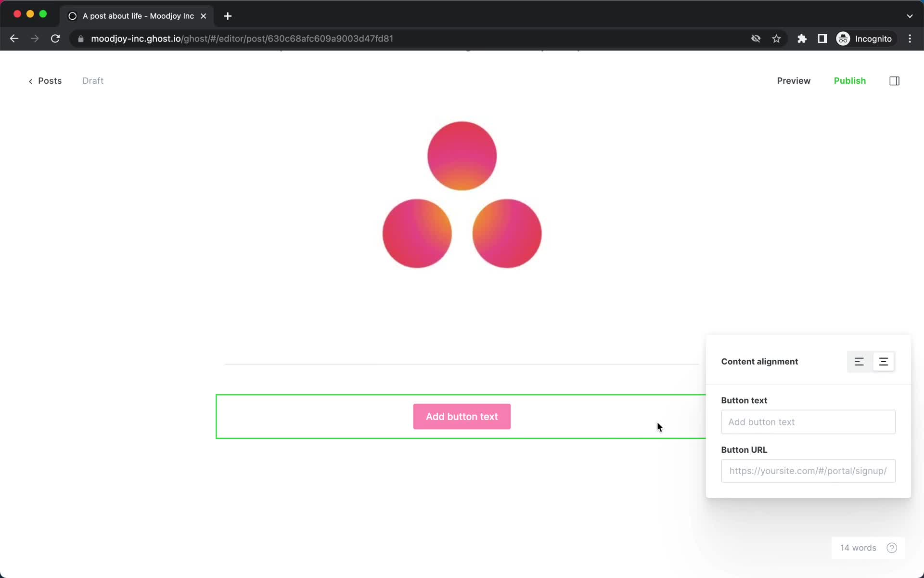
Task: Click the back arrow navigation icon
Action: (14, 39)
